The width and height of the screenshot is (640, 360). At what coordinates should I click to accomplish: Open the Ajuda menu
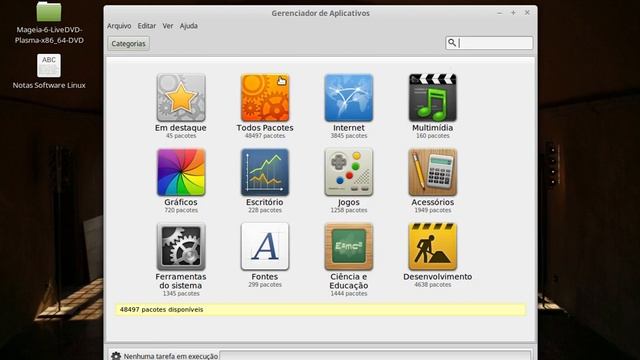pyautogui.click(x=189, y=26)
